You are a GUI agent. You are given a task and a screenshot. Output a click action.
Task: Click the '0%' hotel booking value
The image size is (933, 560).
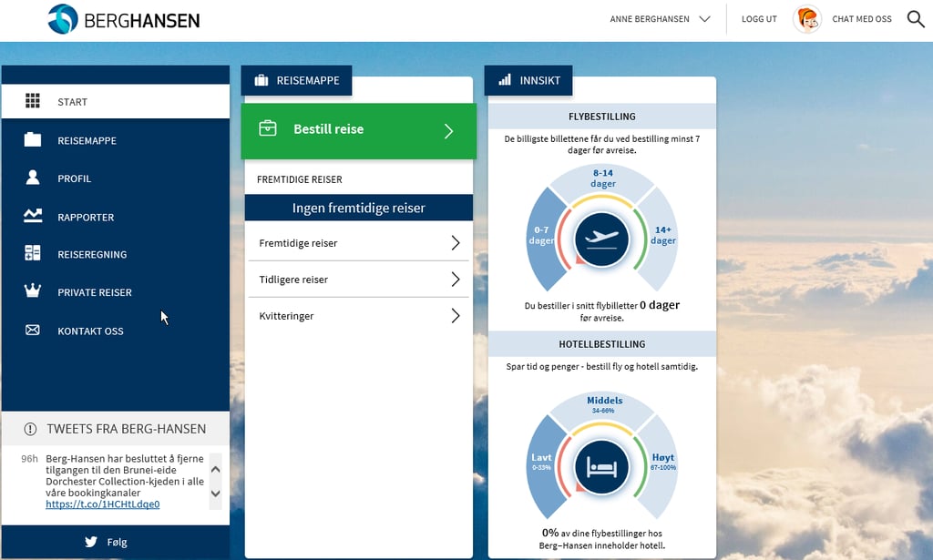coord(549,533)
